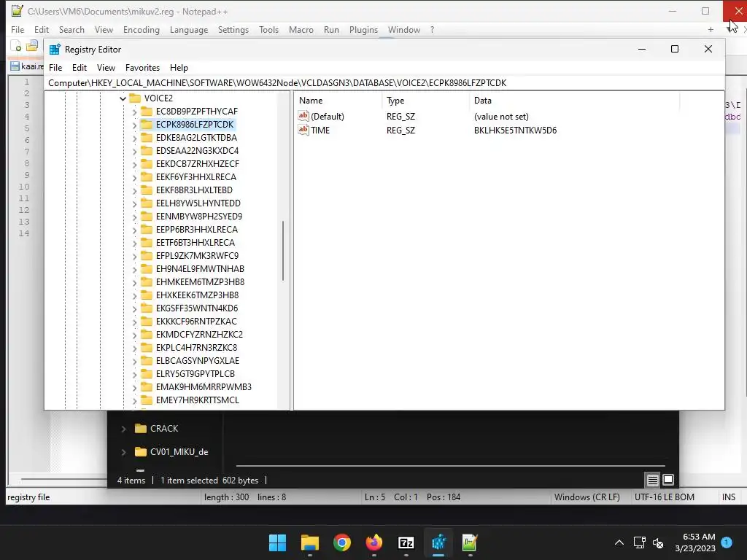
Task: Open the Registry Editor Edit menu
Action: click(79, 68)
